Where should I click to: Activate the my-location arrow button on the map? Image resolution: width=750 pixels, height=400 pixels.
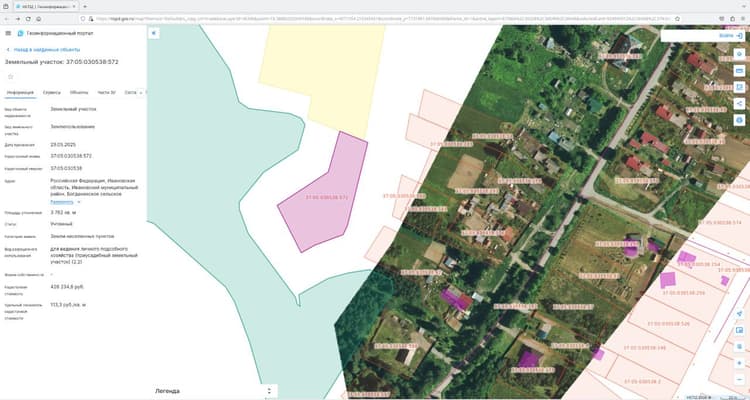tap(739, 314)
